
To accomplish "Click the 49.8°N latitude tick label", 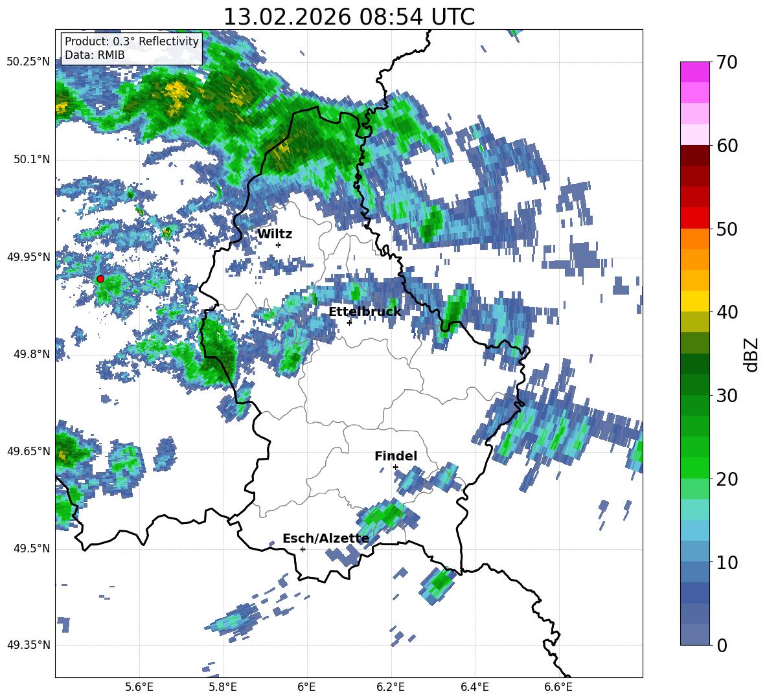I will [31, 354].
